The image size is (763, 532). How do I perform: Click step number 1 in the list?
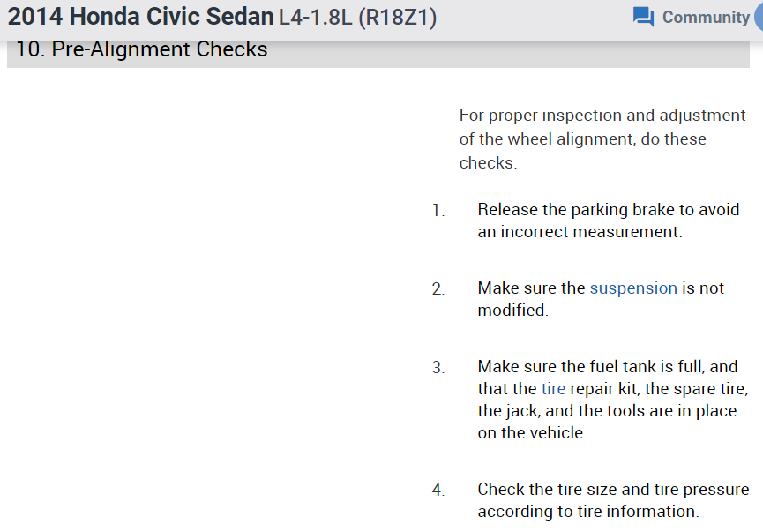point(438,211)
